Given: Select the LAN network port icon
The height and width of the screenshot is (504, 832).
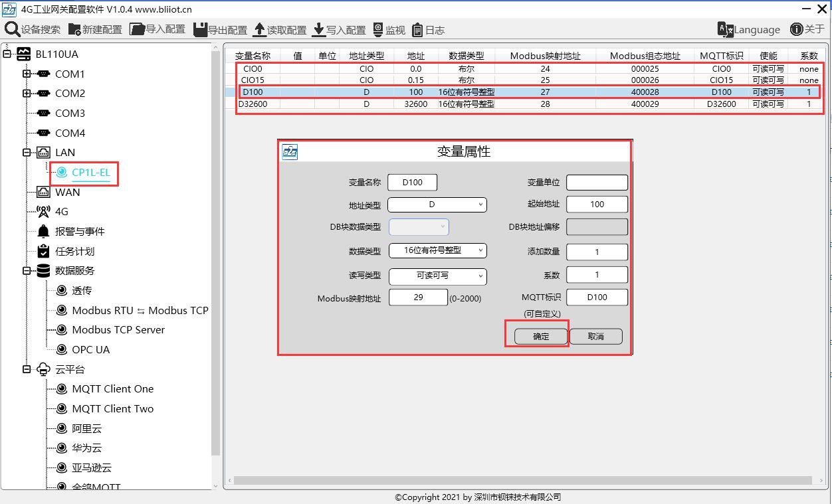Looking at the screenshot, I should click(43, 153).
